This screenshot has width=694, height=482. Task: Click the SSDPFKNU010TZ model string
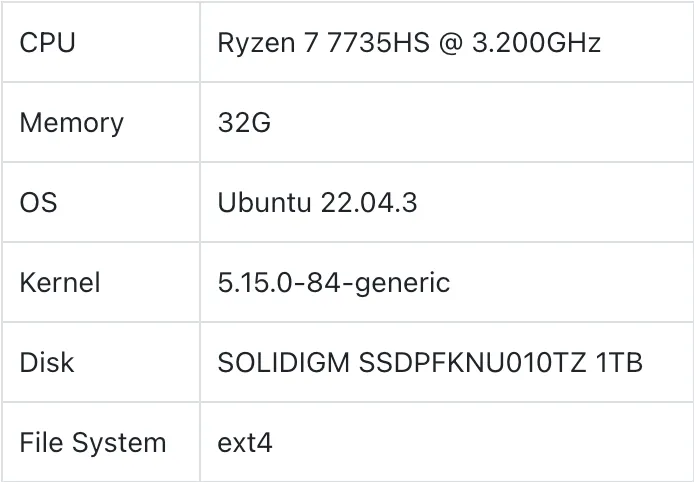tap(472, 363)
